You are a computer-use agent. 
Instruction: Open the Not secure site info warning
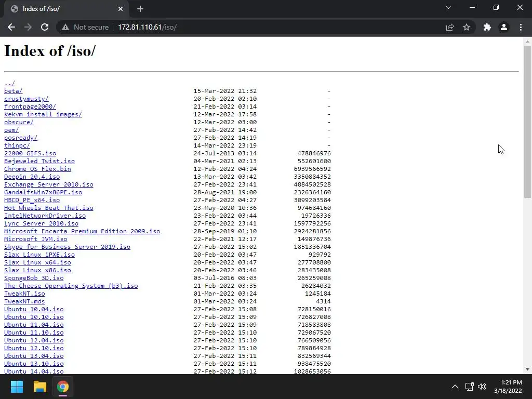[85, 27]
